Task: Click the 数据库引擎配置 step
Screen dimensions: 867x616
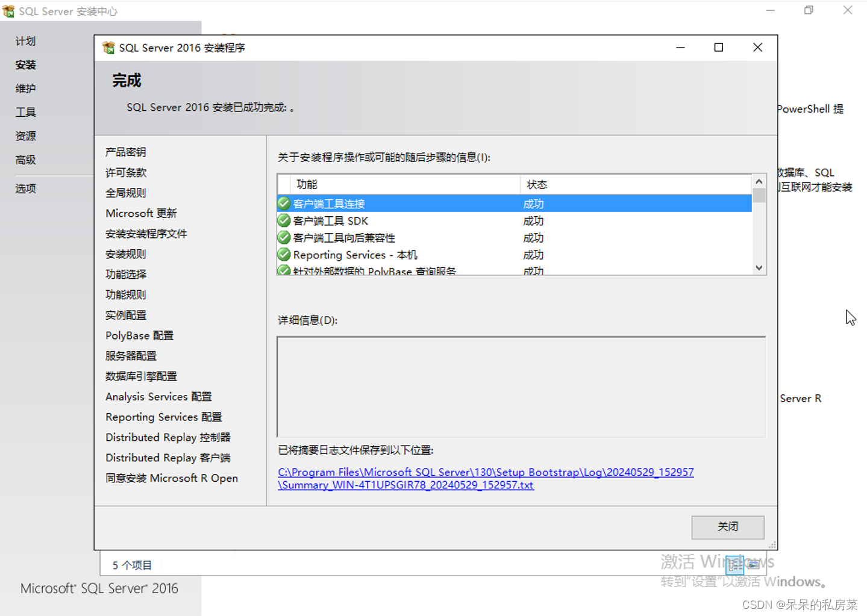Action: tap(141, 376)
